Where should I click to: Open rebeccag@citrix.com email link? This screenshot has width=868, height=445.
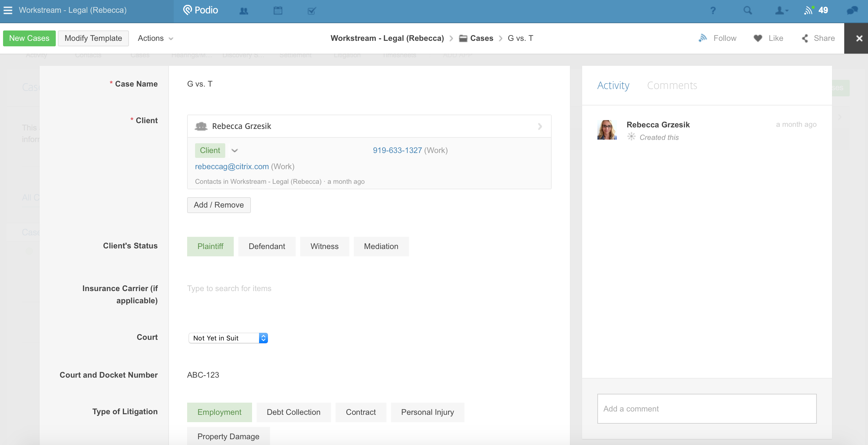tap(232, 166)
